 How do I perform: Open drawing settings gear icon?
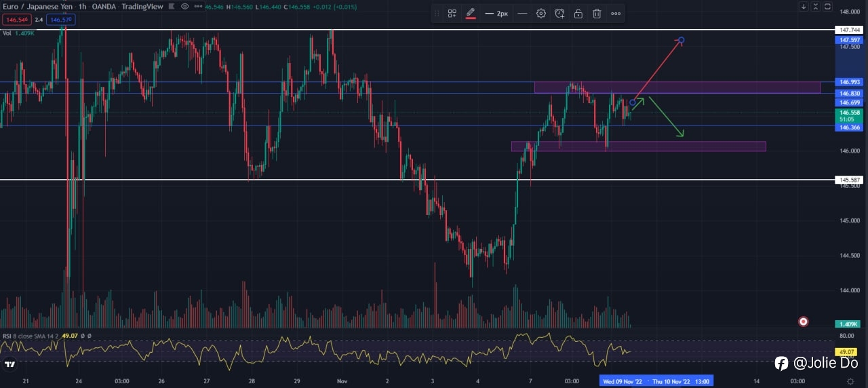pyautogui.click(x=540, y=14)
